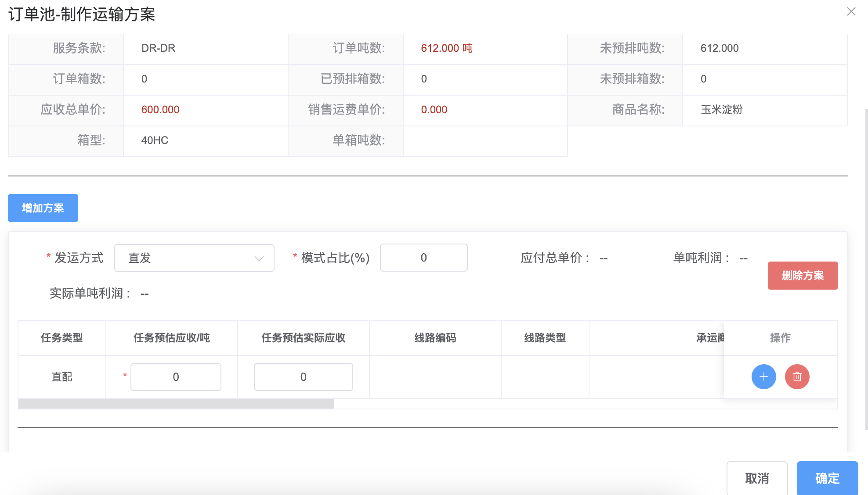Click the 订单箱数 label
Screen dimensions: 868x495
coord(79,79)
